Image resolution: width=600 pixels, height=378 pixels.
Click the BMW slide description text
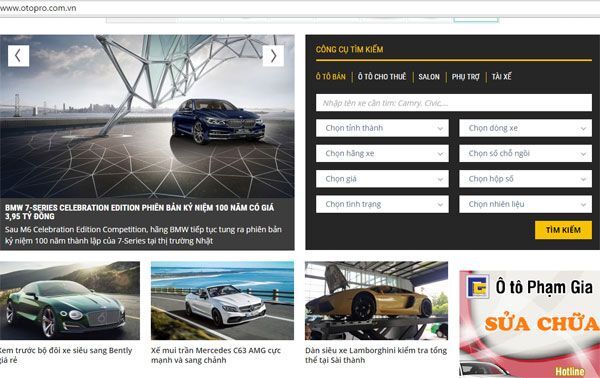(143, 235)
